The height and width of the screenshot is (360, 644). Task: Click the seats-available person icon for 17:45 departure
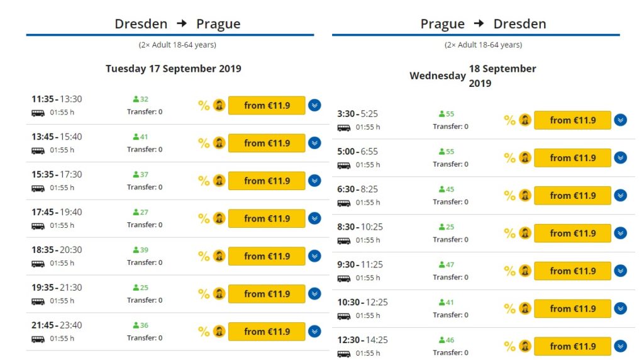coord(136,212)
